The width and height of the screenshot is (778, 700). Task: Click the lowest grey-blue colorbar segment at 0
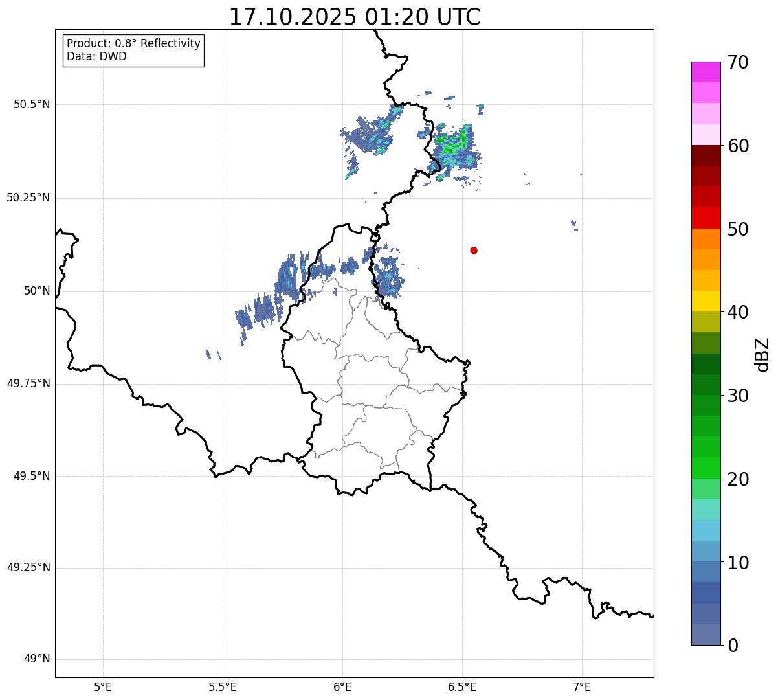tap(706, 635)
